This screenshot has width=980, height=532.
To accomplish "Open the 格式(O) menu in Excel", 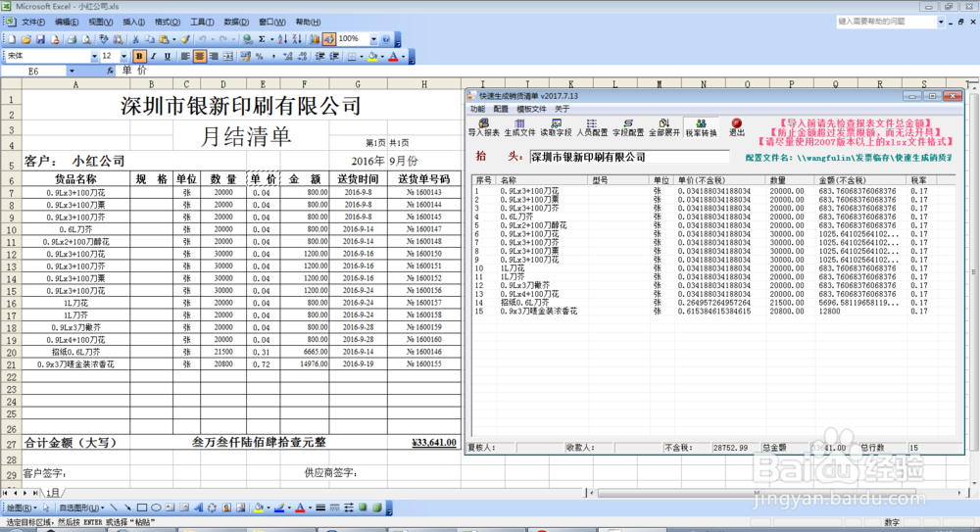I will click(167, 22).
